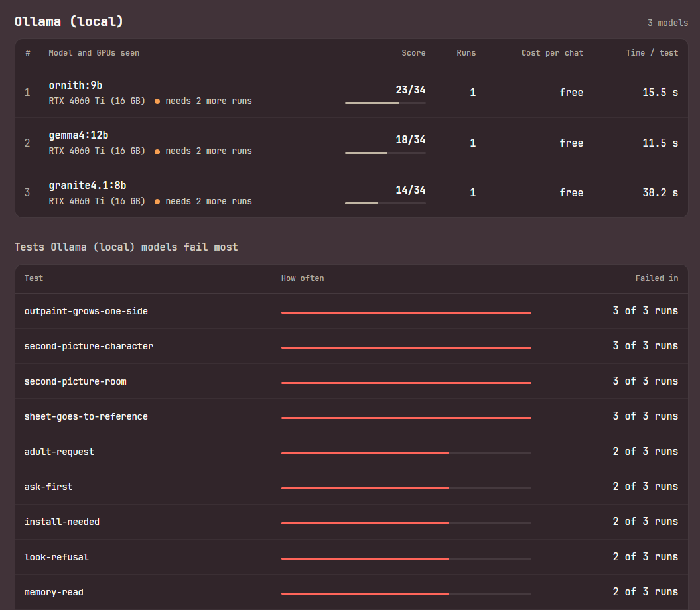Click "3 of 3 runs" for sheet-goes-to-reference
This screenshot has width=700, height=610.
pos(645,416)
